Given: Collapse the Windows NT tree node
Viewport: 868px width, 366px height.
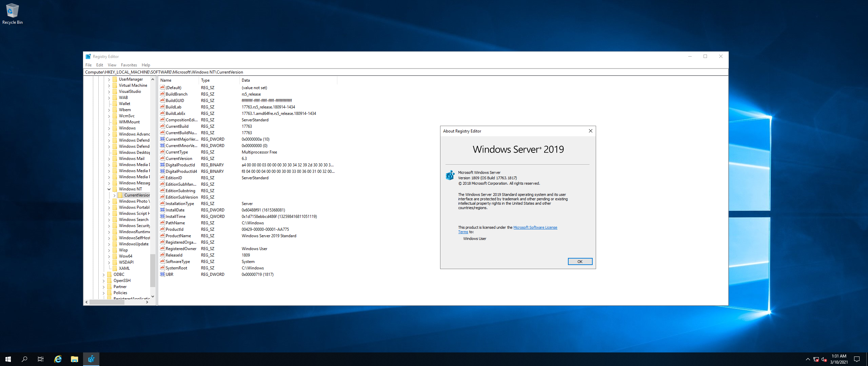Looking at the screenshot, I should click(x=109, y=189).
